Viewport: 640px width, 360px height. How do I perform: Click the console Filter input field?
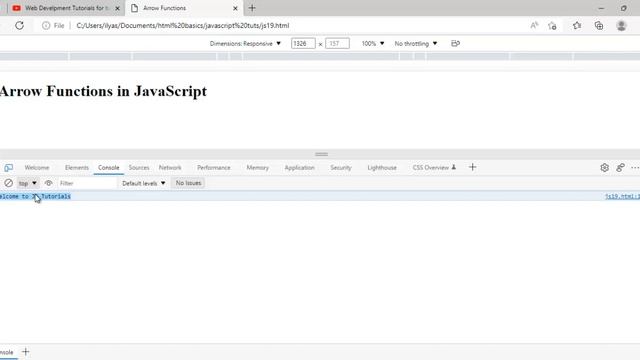(x=87, y=183)
